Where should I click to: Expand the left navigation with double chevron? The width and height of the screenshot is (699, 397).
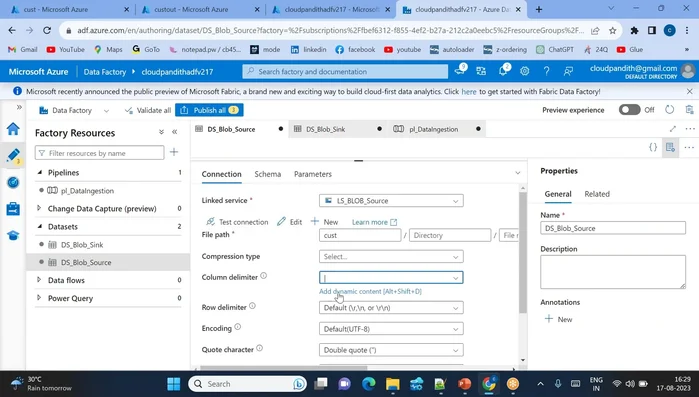click(x=19, y=107)
